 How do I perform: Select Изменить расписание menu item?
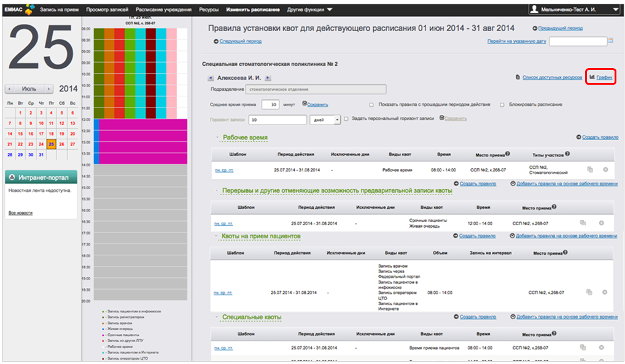coord(253,10)
